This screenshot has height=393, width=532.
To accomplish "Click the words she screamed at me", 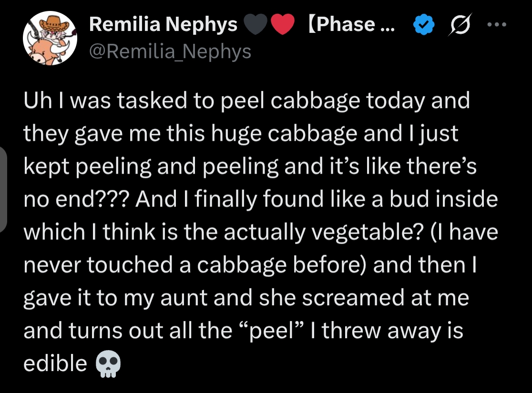I will click(x=364, y=298).
